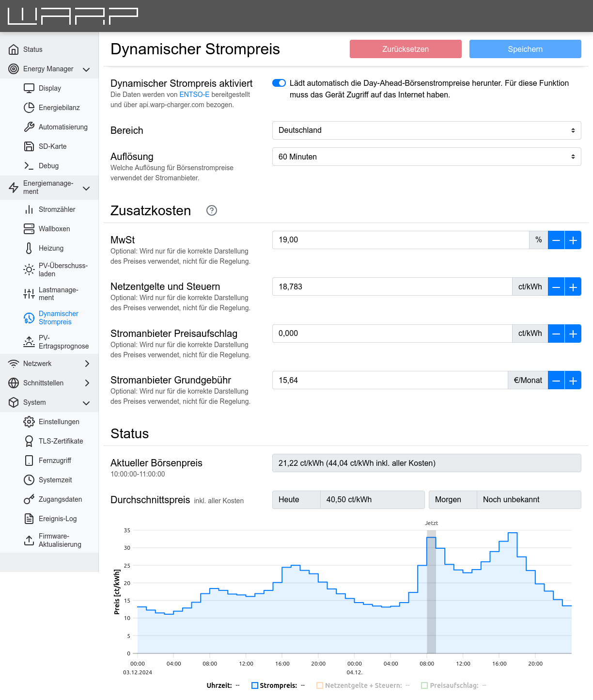
Task: Click the Zusatzkosten help icon
Action: [211, 211]
